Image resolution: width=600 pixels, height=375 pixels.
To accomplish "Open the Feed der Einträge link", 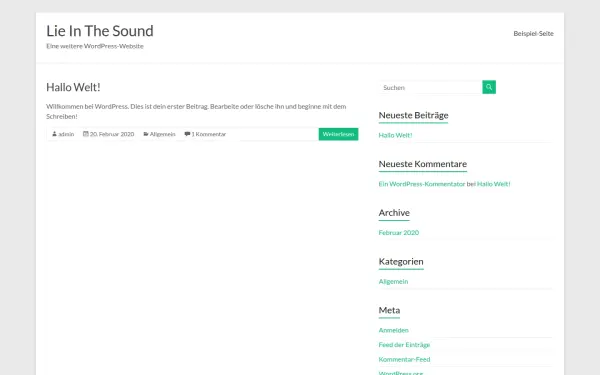I will coord(404,345).
